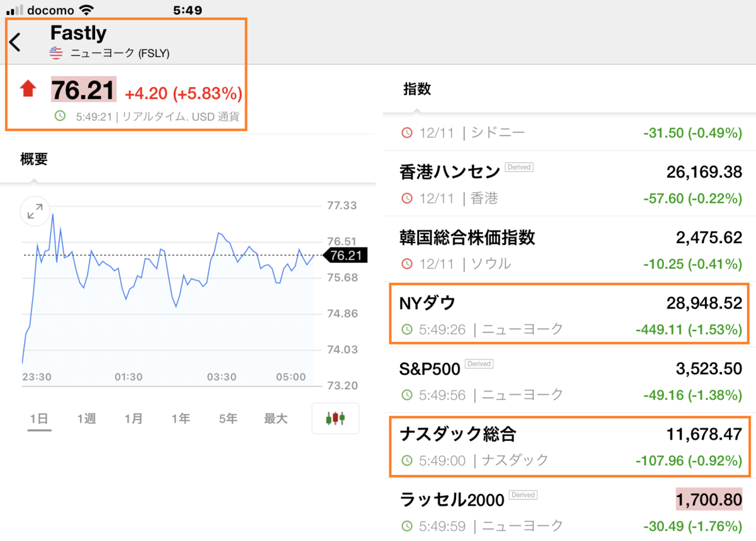Go back with the left chevron arrow

(x=15, y=42)
